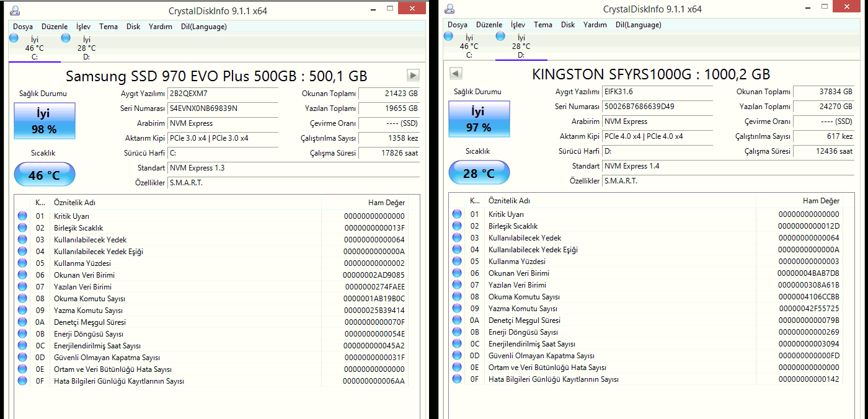
Task: Select raw value 00000004BAB7D8
Action: point(808,273)
